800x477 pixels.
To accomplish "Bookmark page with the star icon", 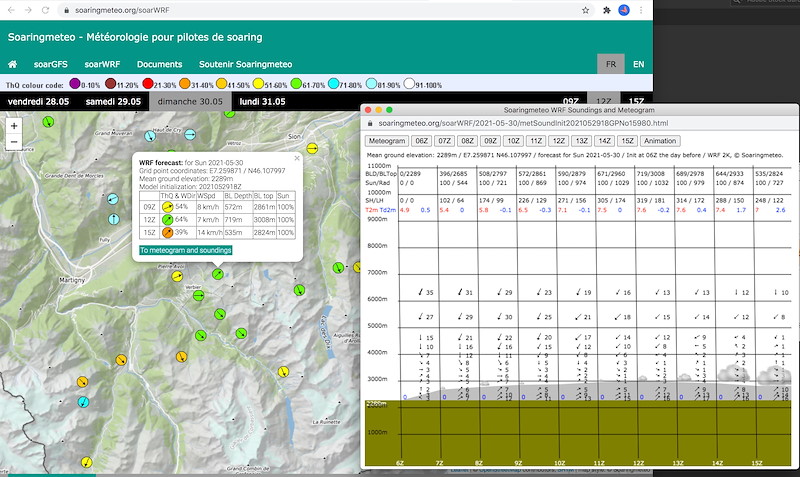I will tap(585, 10).
